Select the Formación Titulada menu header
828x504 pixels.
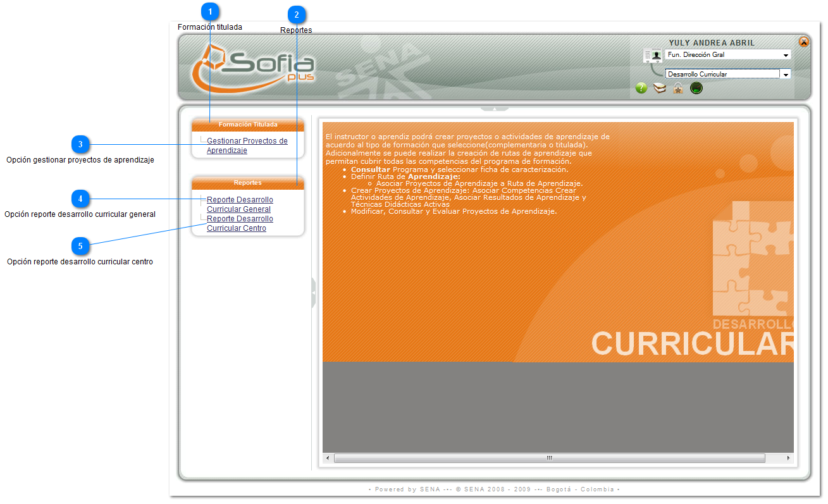point(248,125)
